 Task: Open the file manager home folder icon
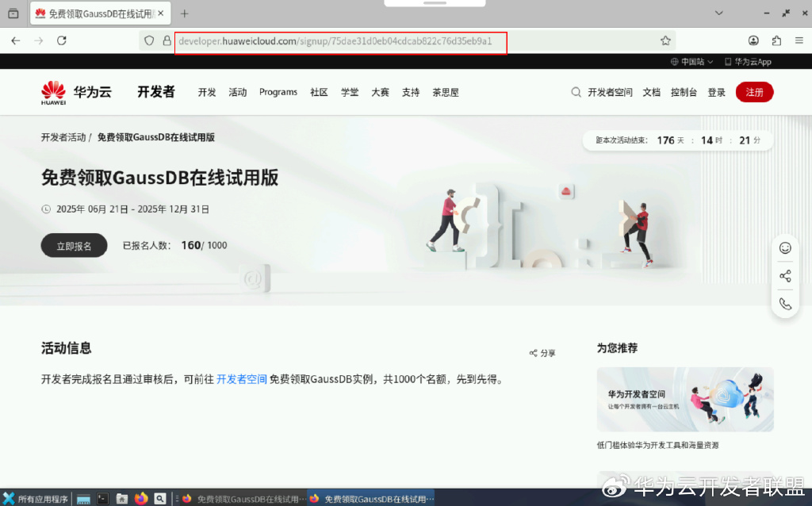[121, 499]
